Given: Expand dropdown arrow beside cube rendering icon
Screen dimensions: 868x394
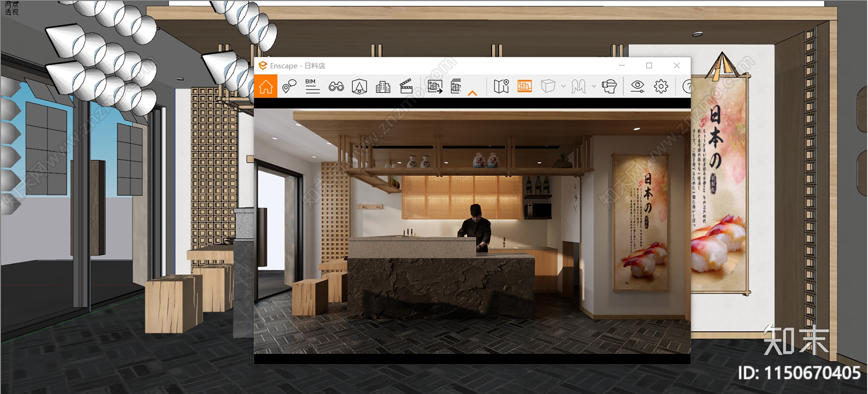Looking at the screenshot, I should tap(563, 86).
